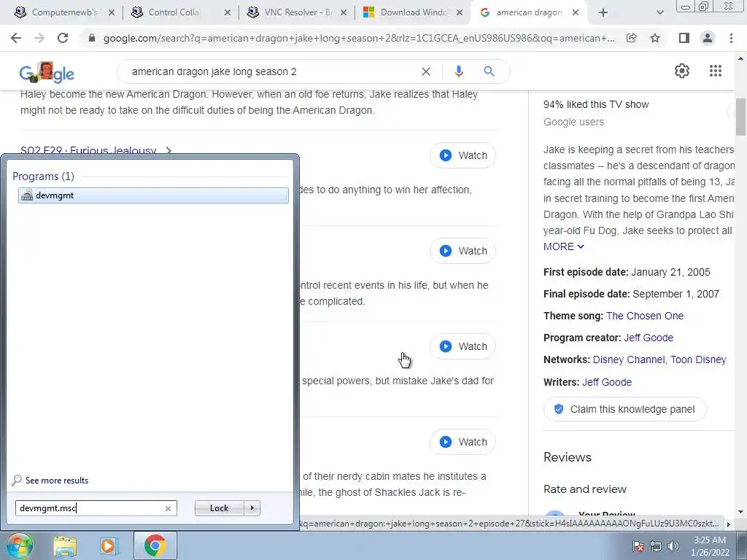Screen dimensions: 747x560
Task: Open the Disney Channel network link
Action: [629, 359]
